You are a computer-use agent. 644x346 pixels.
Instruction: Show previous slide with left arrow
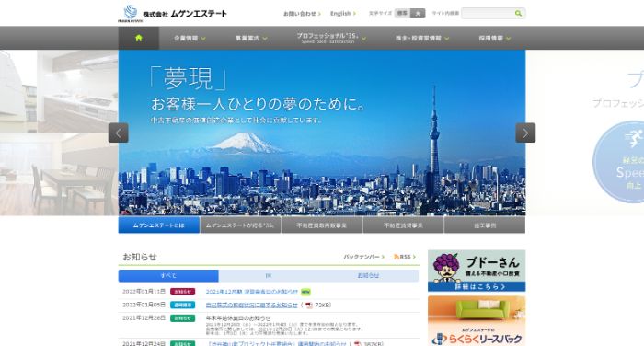click(119, 133)
